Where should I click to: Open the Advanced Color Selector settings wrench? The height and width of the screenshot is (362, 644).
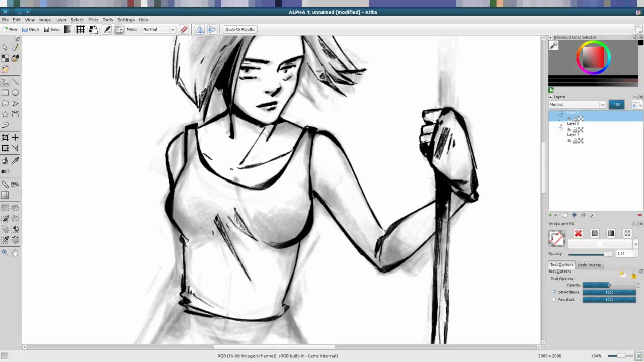[x=553, y=45]
